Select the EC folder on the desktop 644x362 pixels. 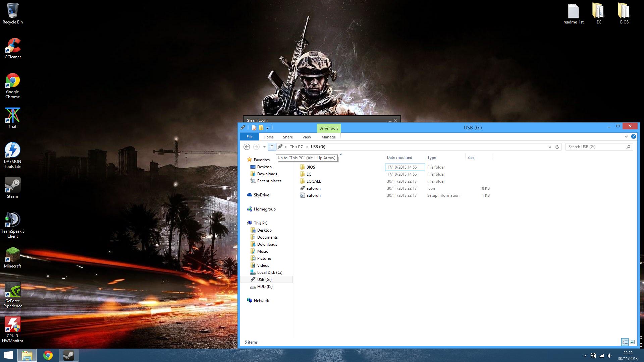pyautogui.click(x=599, y=14)
